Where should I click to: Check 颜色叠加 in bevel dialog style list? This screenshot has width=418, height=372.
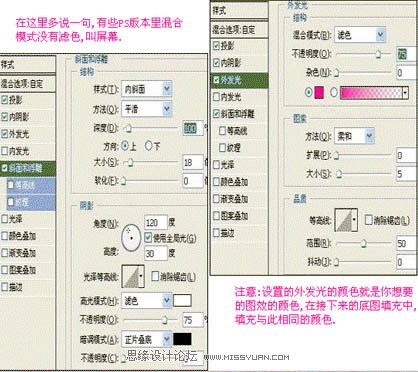[4, 236]
